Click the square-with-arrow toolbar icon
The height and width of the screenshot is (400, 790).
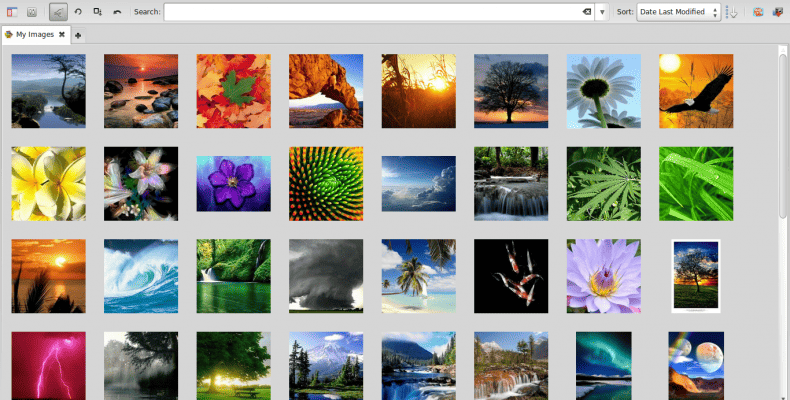(x=98, y=12)
